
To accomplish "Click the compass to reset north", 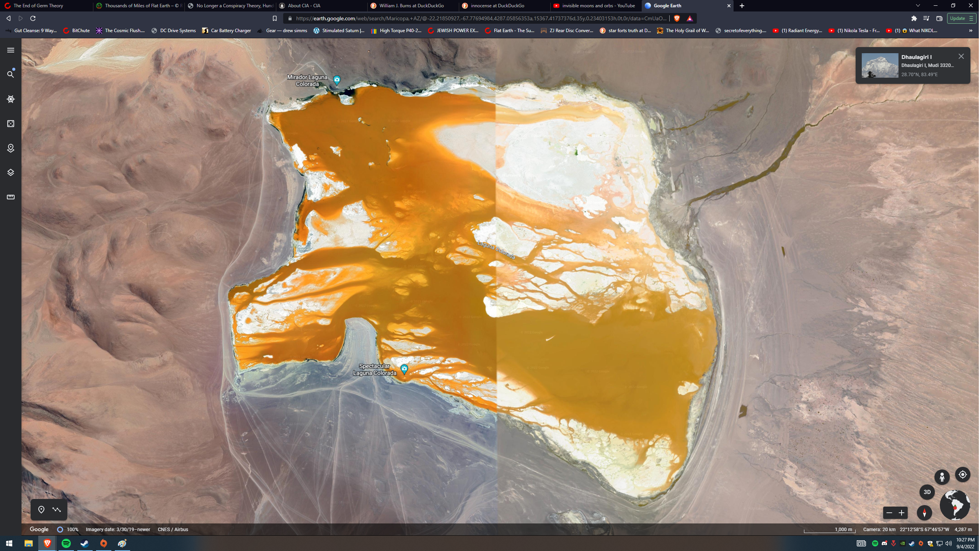I will (x=925, y=513).
